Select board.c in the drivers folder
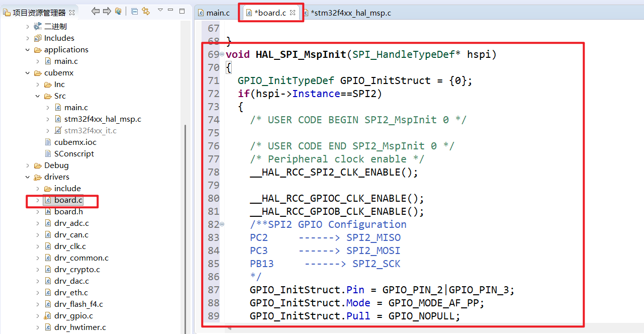 click(68, 200)
